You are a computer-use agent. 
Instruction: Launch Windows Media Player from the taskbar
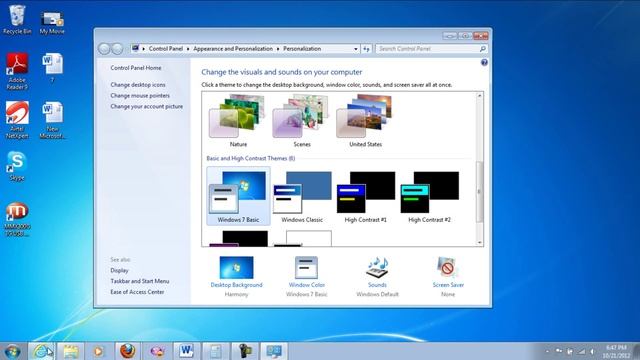[x=98, y=351]
